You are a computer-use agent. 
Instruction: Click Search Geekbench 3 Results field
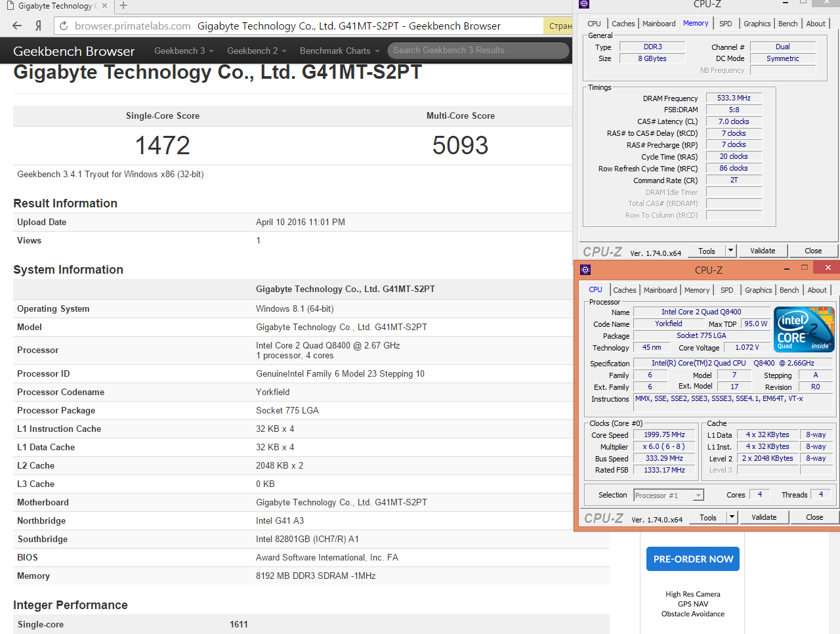pos(478,51)
